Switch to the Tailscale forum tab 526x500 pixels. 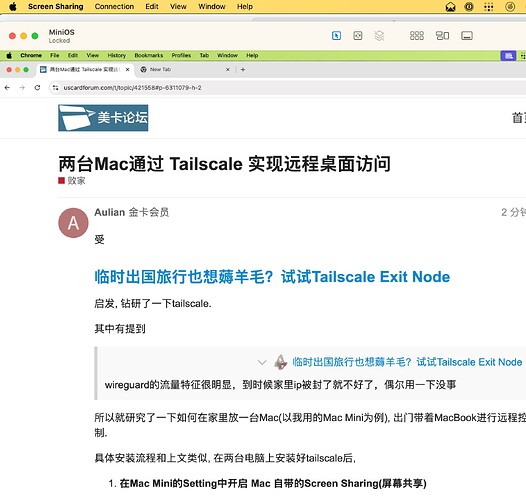84,69
